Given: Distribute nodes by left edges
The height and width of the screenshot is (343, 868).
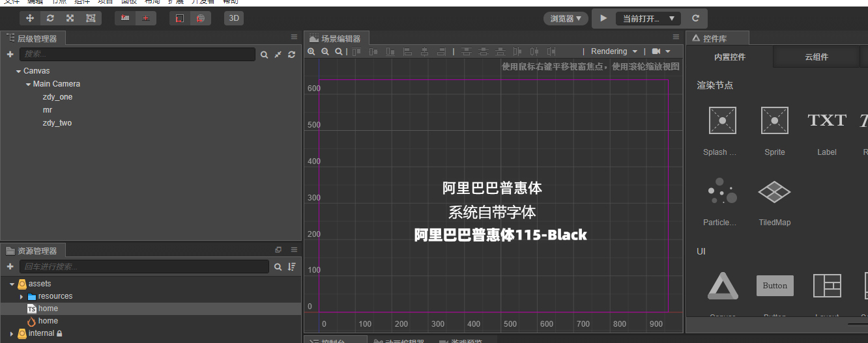Looking at the screenshot, I should (x=517, y=51).
